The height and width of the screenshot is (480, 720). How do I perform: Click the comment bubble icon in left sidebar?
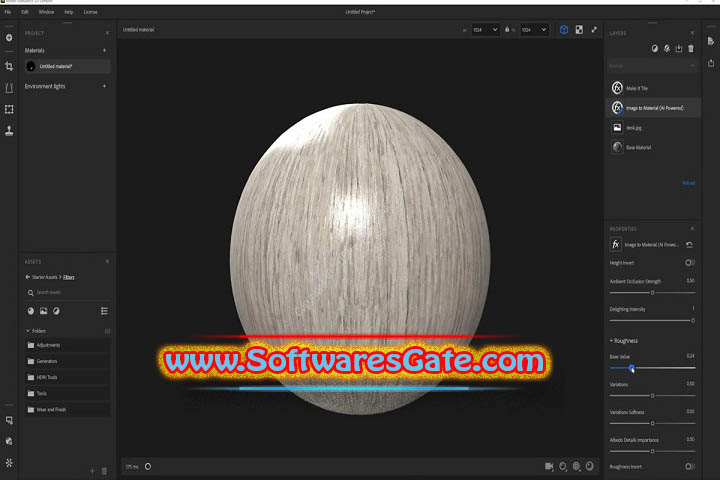click(9, 420)
